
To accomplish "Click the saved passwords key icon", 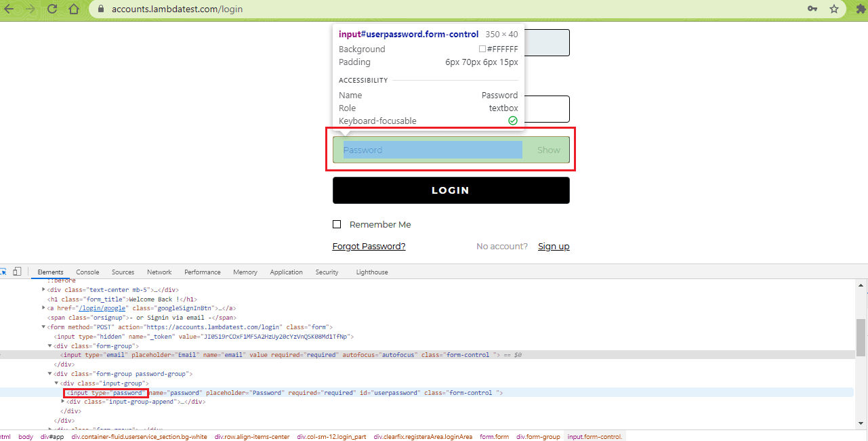I will [x=812, y=9].
